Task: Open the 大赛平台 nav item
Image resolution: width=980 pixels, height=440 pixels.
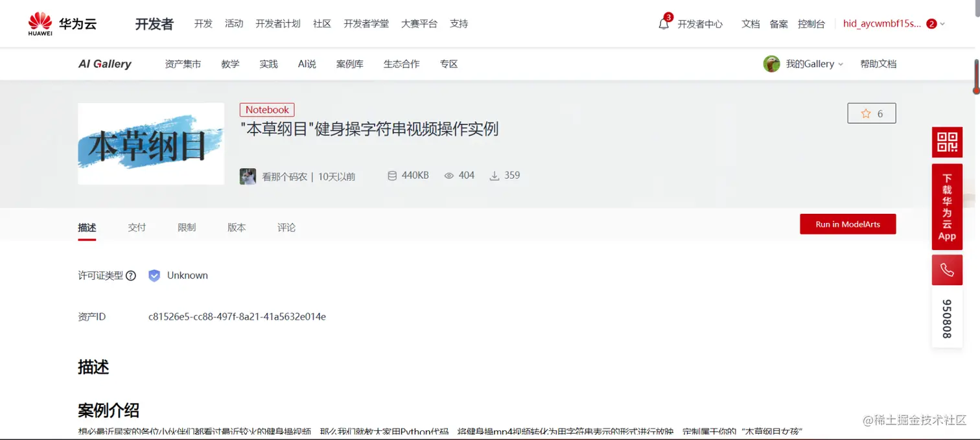Action: (419, 24)
